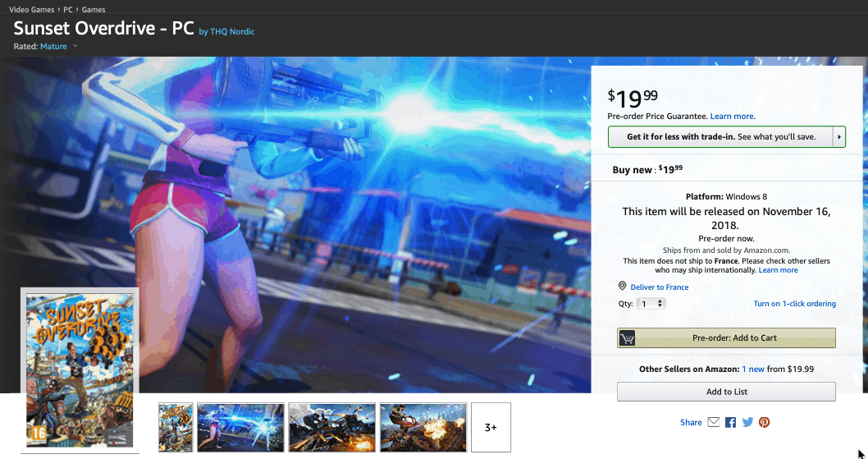868x459 pixels.
Task: Share this game on Pinterest
Action: point(765,422)
